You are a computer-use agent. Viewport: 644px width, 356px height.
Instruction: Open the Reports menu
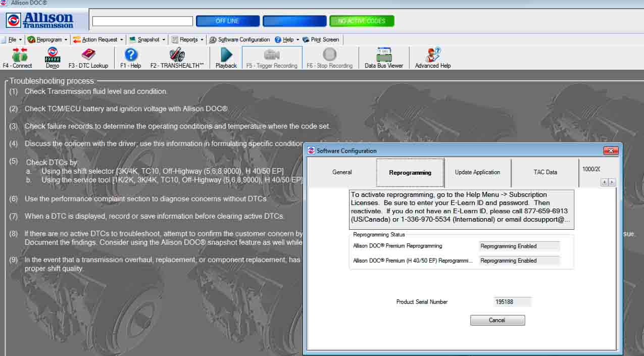coord(187,39)
